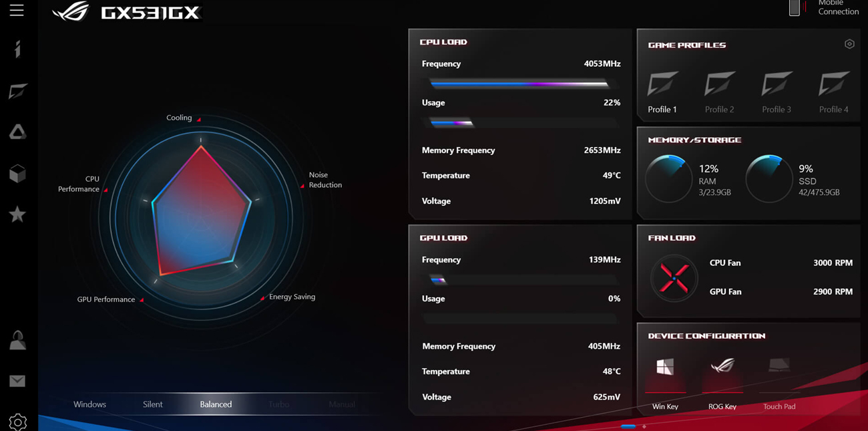
Task: Select the Profile 1 icon
Action: click(x=662, y=85)
